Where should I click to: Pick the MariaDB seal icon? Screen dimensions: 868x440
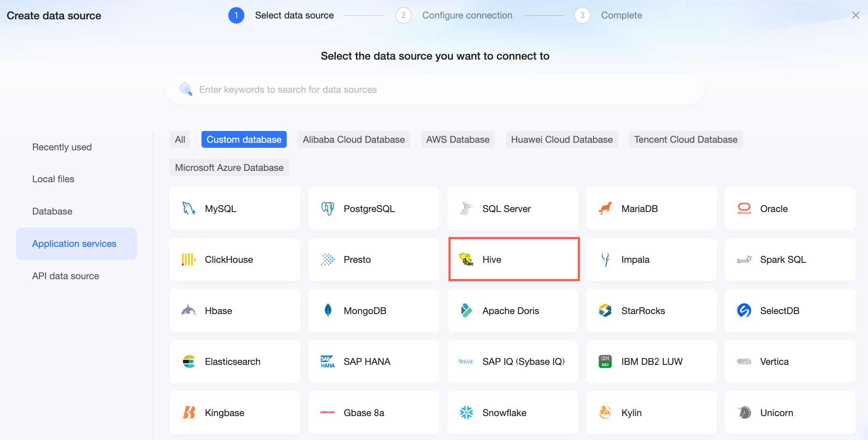(x=605, y=209)
